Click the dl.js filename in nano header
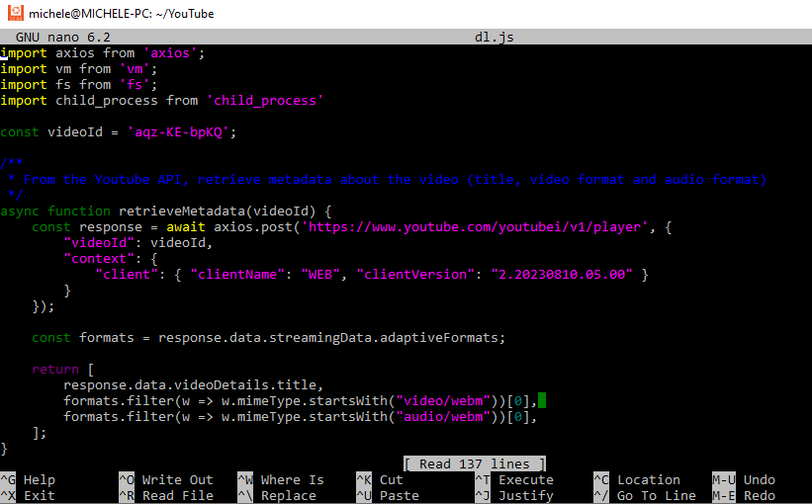The image size is (812, 504). 495,38
